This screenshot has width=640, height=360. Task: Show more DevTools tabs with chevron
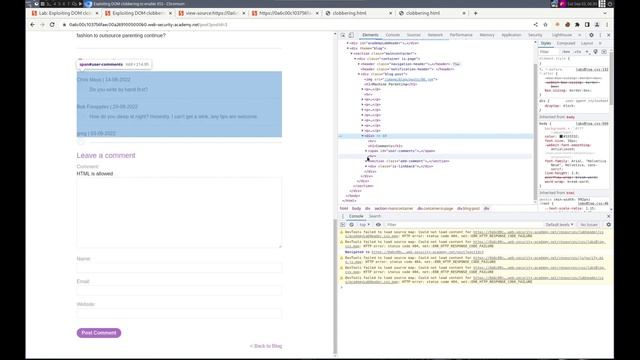[x=580, y=35]
